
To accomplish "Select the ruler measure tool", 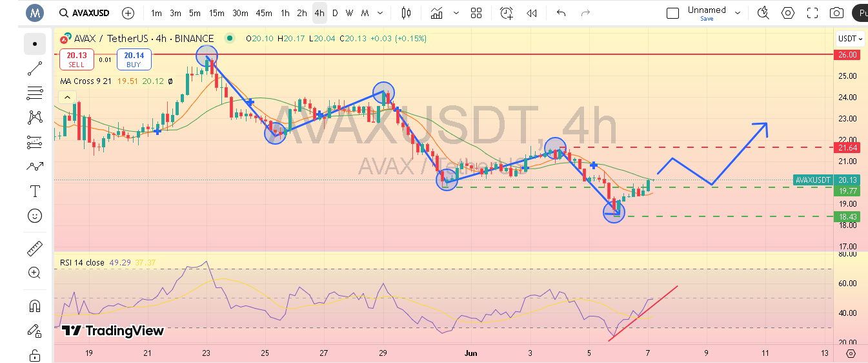I will point(35,248).
